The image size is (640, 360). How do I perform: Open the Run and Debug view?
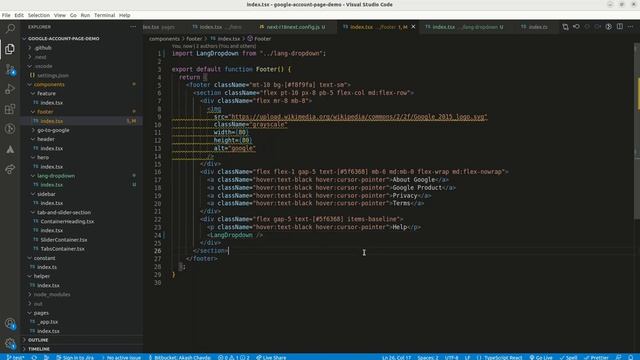pyautogui.click(x=10, y=89)
